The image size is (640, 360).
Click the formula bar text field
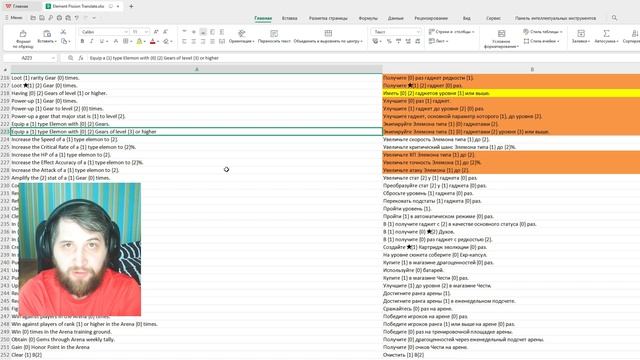click(362, 58)
